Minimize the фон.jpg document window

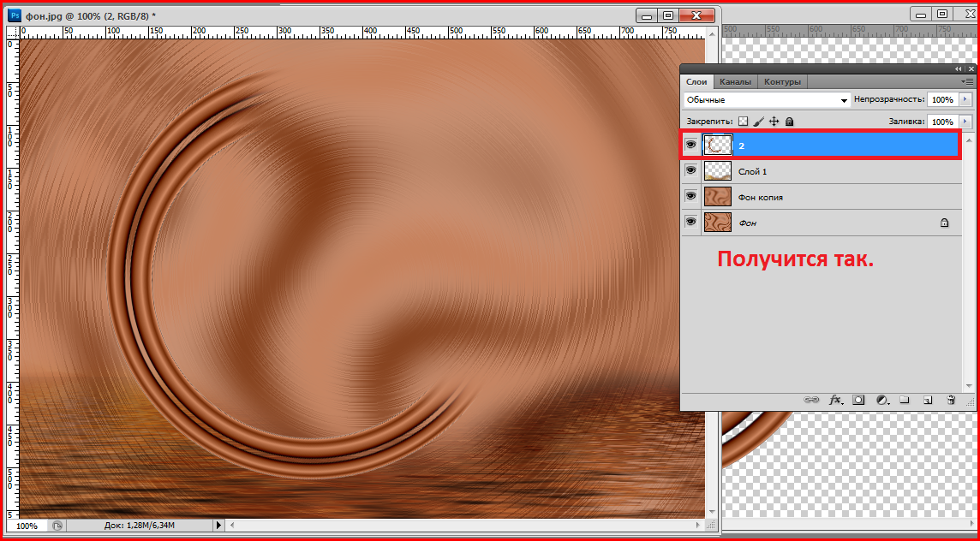click(646, 15)
